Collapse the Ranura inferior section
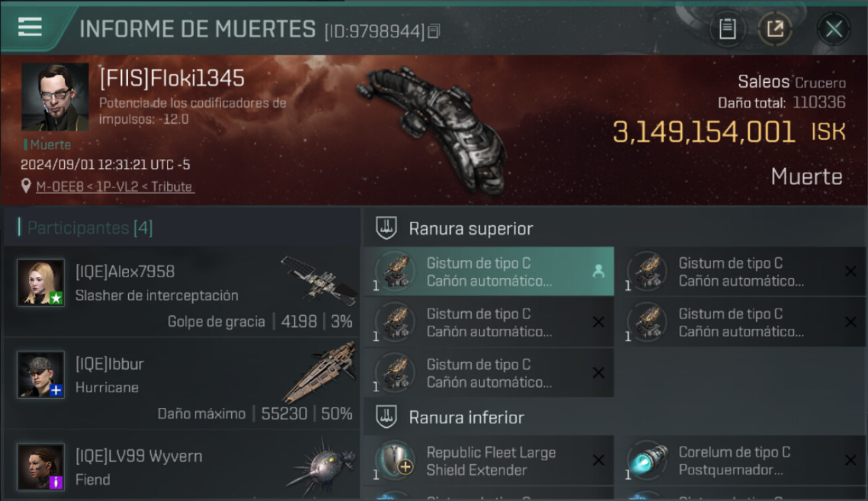The image size is (868, 501). [x=387, y=417]
